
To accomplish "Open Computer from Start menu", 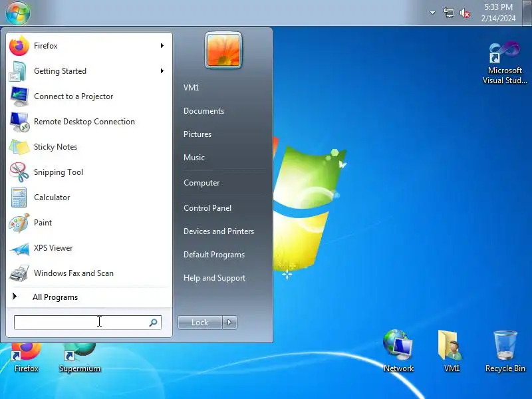I will pos(201,183).
